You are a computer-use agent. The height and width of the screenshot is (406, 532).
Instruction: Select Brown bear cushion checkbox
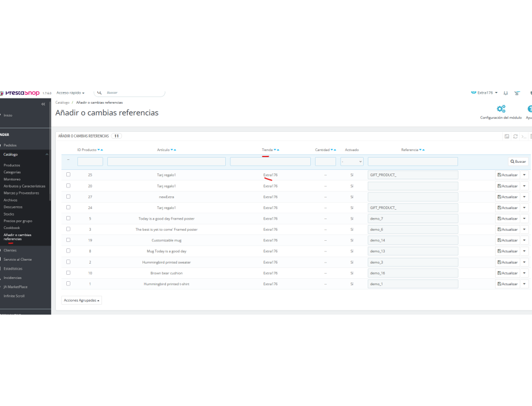(68, 273)
